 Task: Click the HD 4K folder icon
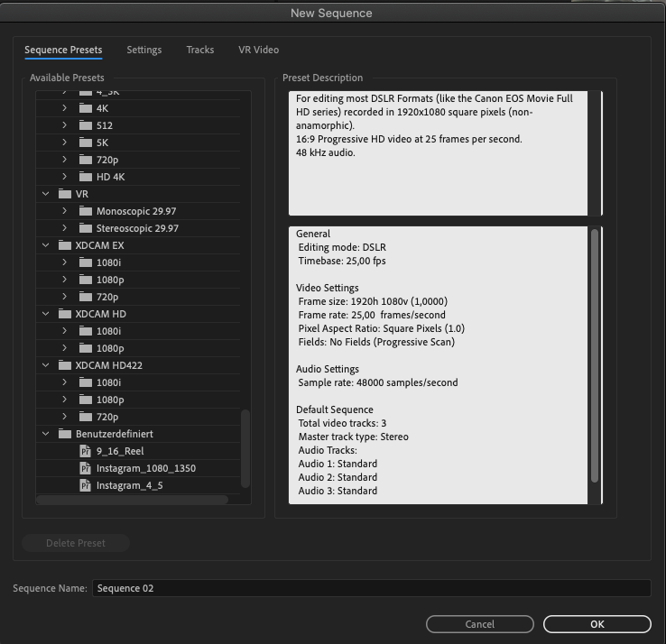pyautogui.click(x=85, y=177)
